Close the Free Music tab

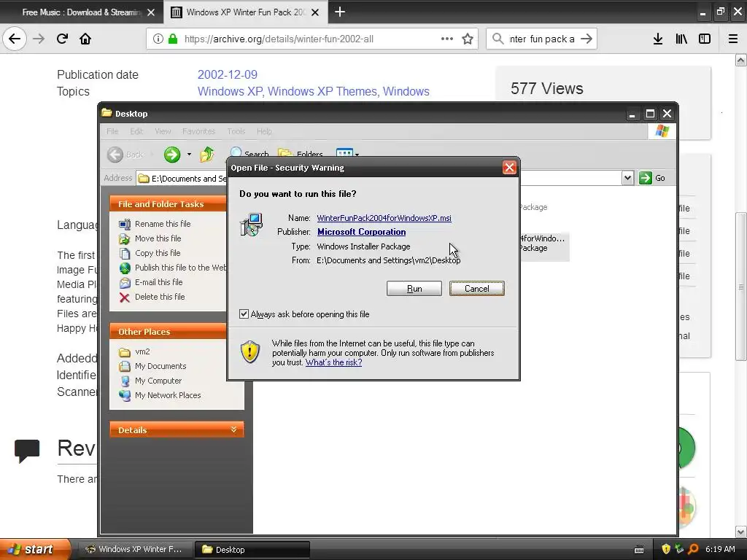pyautogui.click(x=151, y=12)
